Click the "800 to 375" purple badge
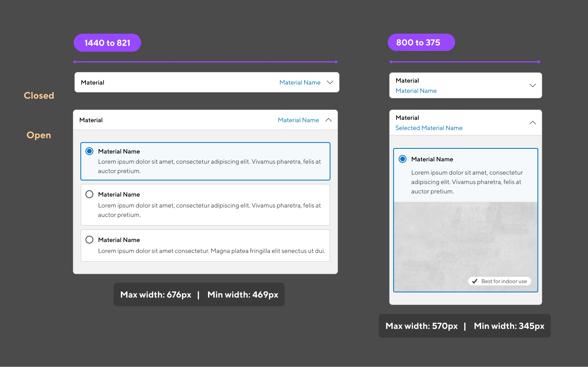Viewport: 588px width, 367px height. tap(421, 43)
